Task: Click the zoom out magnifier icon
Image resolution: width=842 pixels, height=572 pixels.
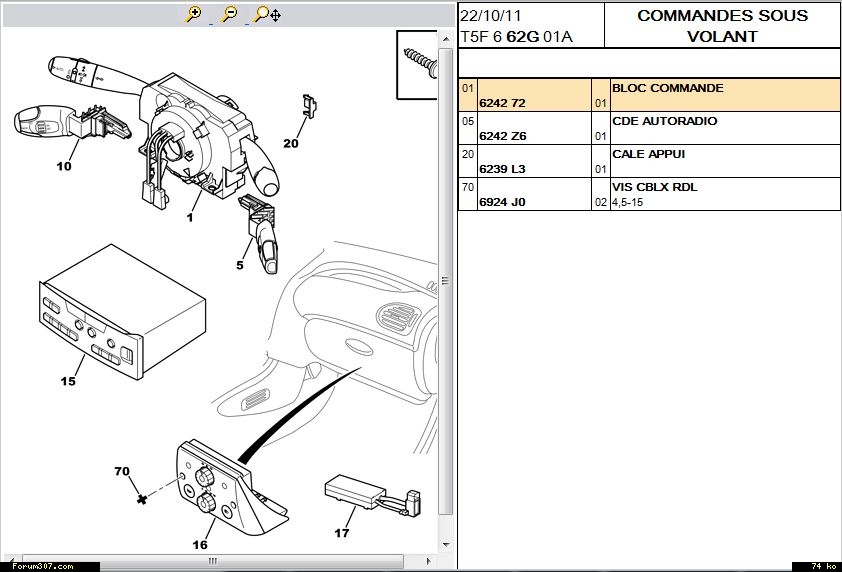Action: [x=230, y=14]
